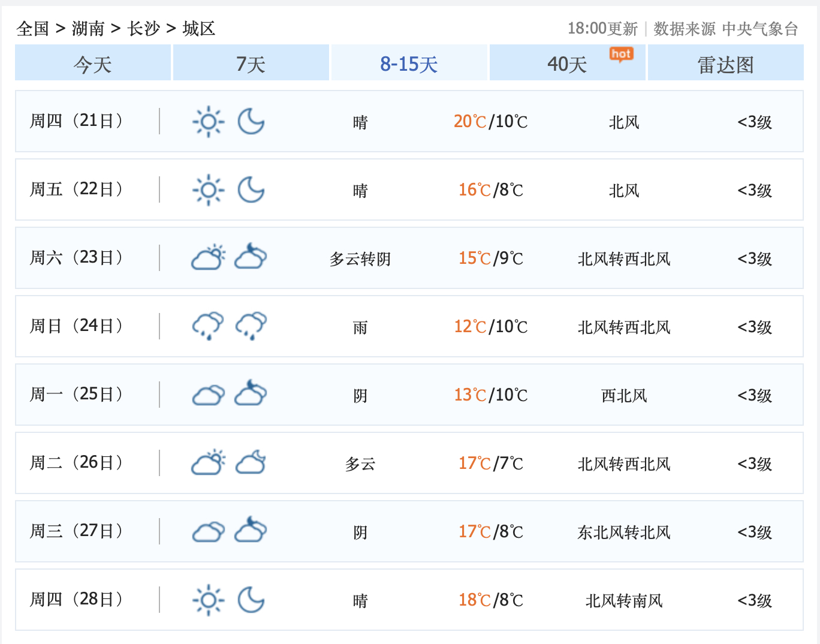Image resolution: width=820 pixels, height=644 pixels.
Task: Select the 周日（24日）rain forecast row
Action: point(409,326)
